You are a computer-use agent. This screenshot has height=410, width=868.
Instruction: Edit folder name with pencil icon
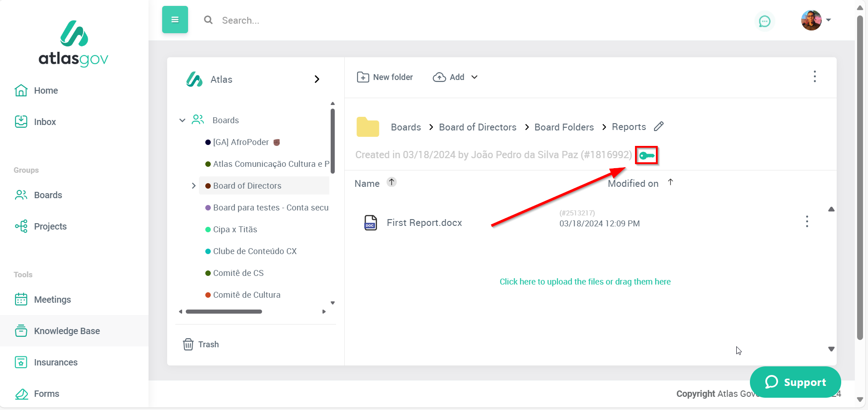659,126
